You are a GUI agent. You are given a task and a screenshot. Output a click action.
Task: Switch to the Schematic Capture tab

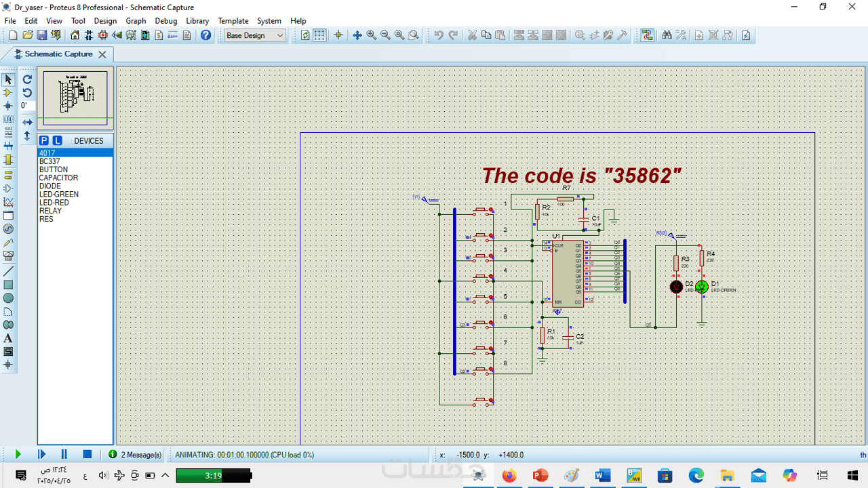[58, 54]
